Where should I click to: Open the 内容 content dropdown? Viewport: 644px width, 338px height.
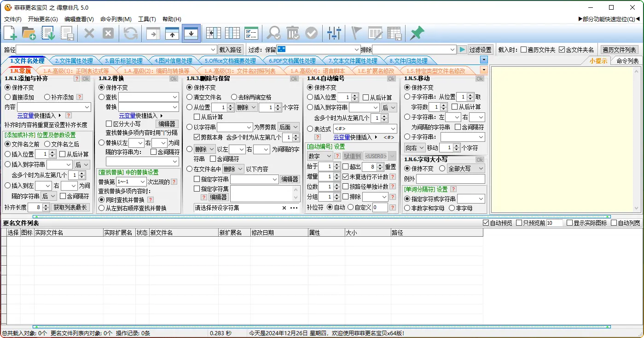87,107
